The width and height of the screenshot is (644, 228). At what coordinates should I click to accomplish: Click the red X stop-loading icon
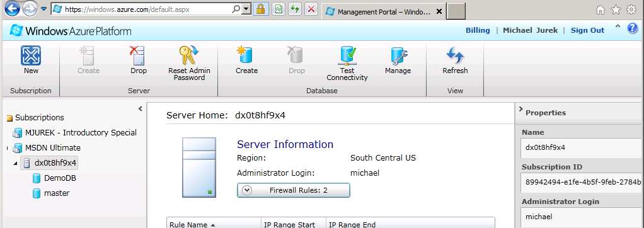pyautogui.click(x=312, y=9)
